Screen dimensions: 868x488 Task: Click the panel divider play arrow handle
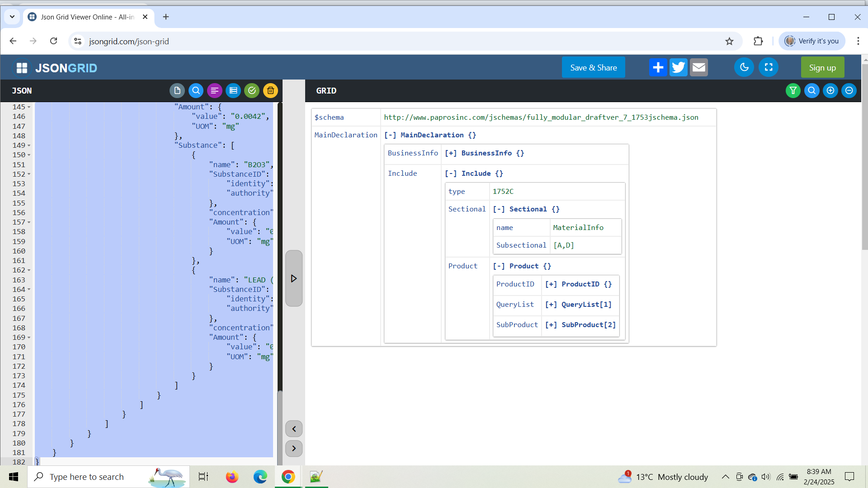[294, 278]
